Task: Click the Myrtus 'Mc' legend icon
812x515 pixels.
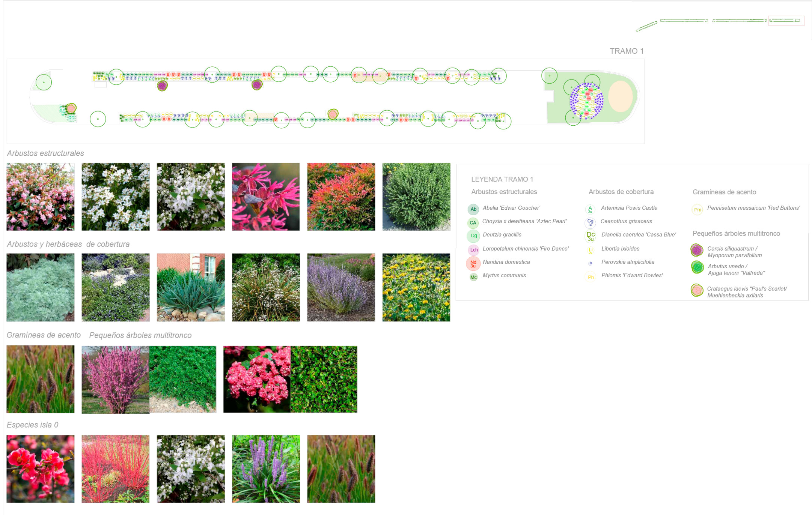Action: [473, 277]
